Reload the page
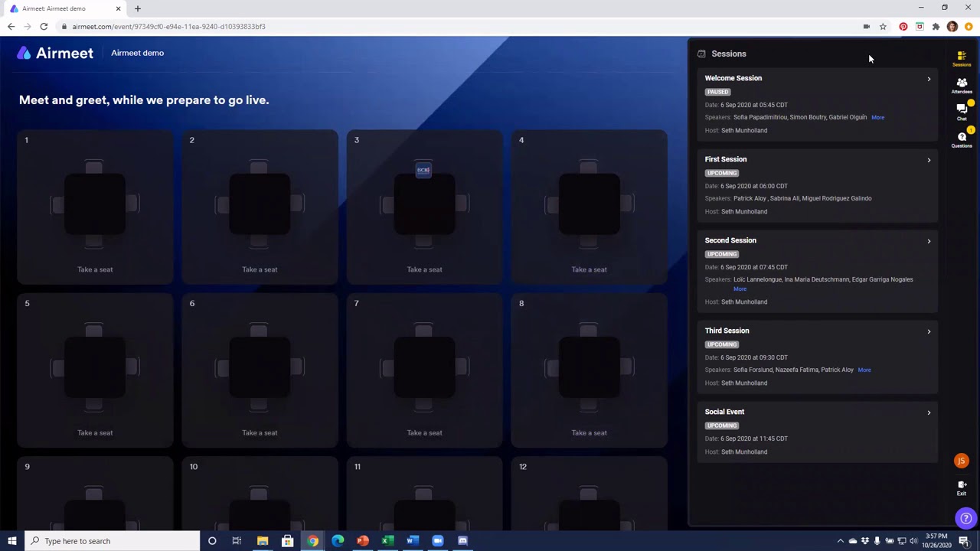 (x=44, y=27)
